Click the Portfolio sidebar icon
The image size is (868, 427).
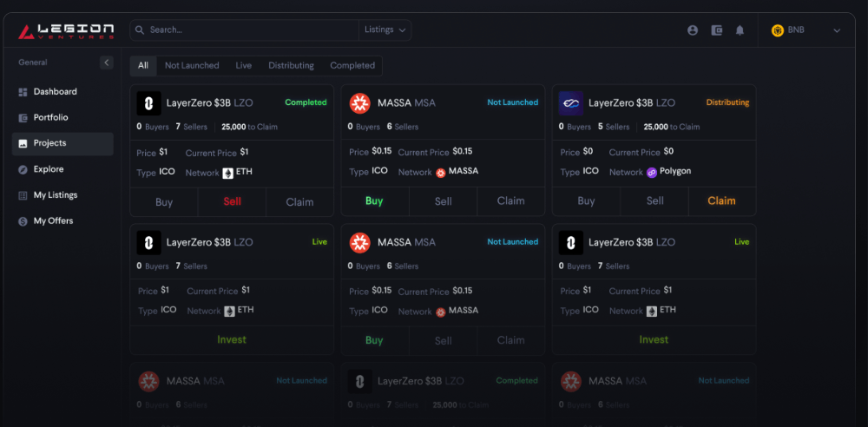pos(23,118)
